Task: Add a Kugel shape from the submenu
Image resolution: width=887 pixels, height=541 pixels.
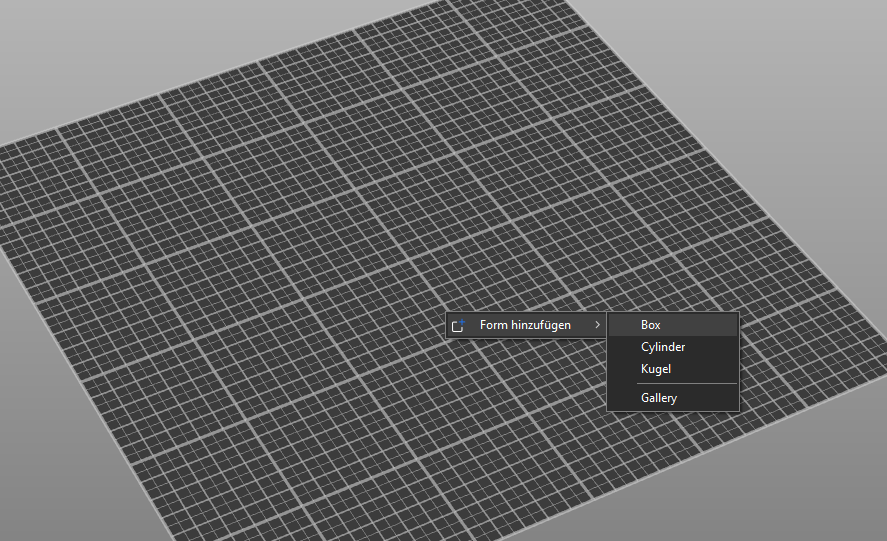Action: (x=673, y=369)
